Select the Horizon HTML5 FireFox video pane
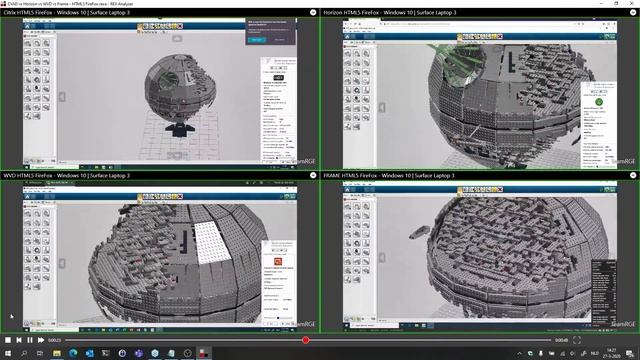The image size is (640, 360). click(480, 93)
